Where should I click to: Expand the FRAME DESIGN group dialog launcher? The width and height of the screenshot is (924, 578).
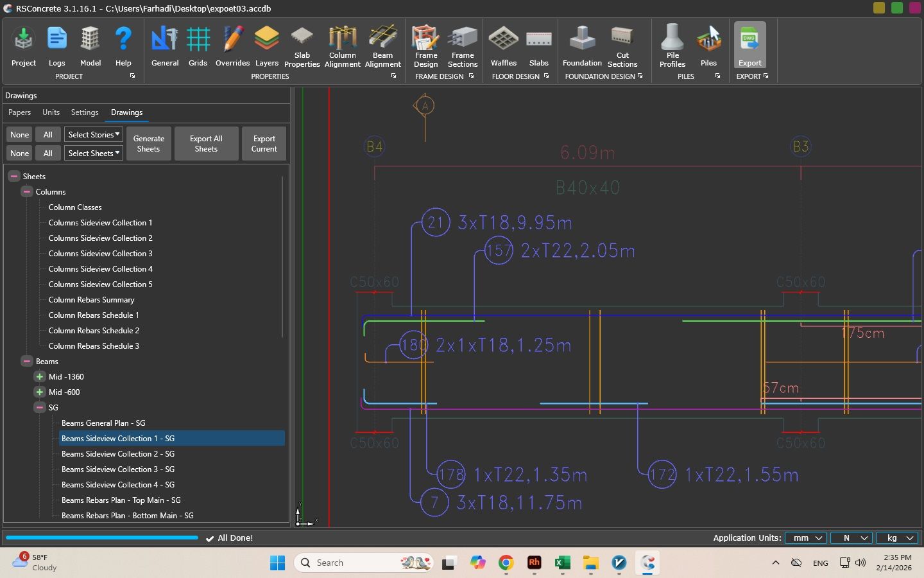pos(471,76)
